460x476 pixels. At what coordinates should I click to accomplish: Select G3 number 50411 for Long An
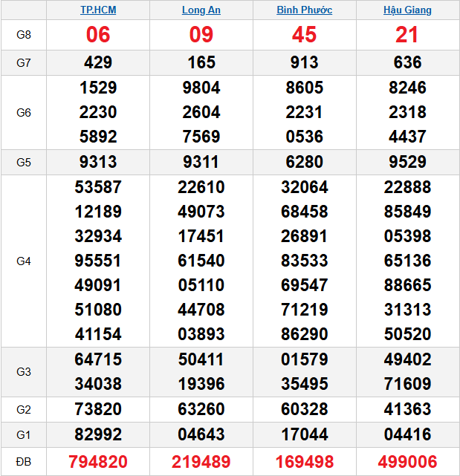tap(201, 359)
